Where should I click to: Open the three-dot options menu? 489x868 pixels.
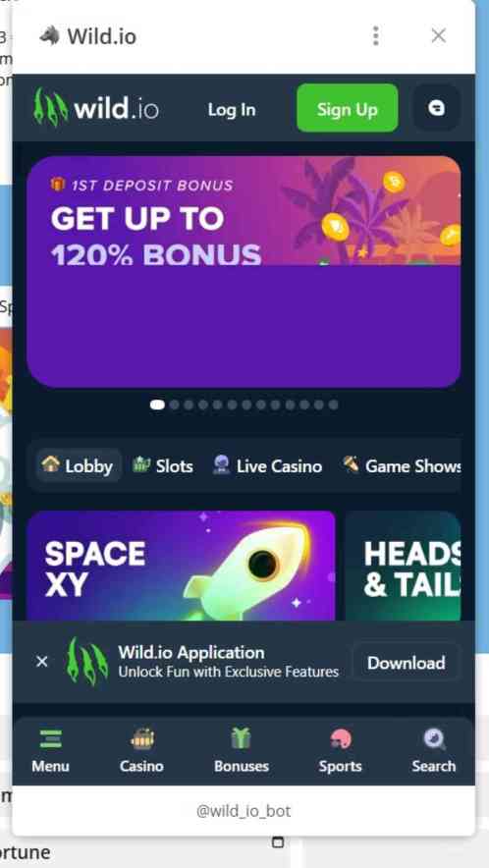(x=376, y=36)
